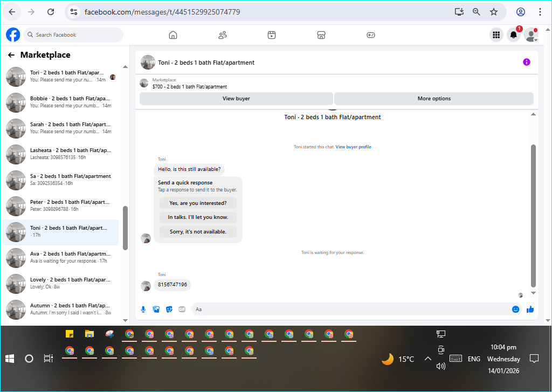Image resolution: width=552 pixels, height=392 pixels.
Task: Open the Bobbie conversation
Action: point(60,102)
